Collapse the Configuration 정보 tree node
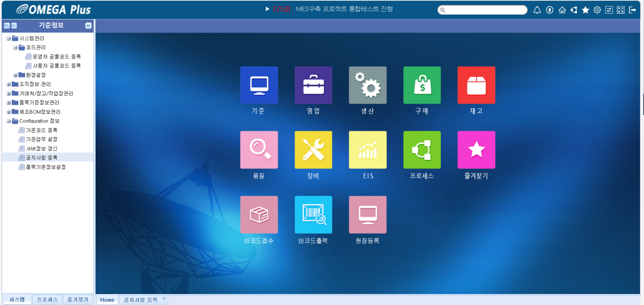This screenshot has height=305, width=644. coord(9,121)
